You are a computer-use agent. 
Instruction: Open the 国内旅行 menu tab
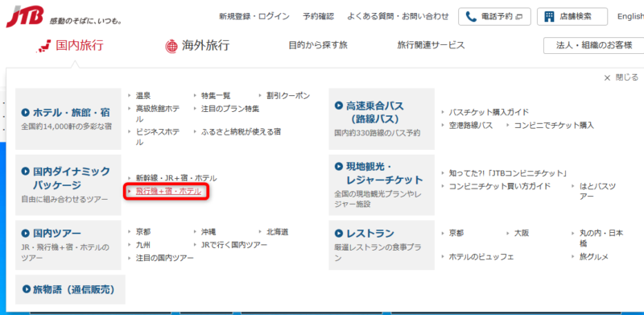70,46
